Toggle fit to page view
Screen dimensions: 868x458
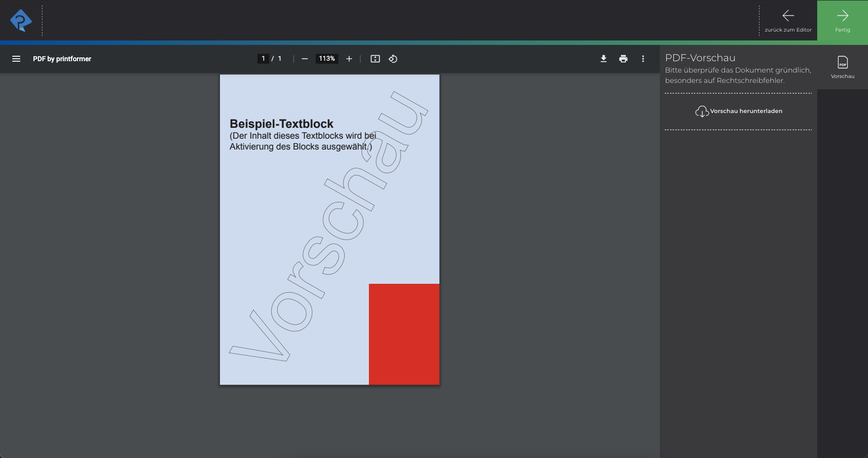pyautogui.click(x=375, y=59)
